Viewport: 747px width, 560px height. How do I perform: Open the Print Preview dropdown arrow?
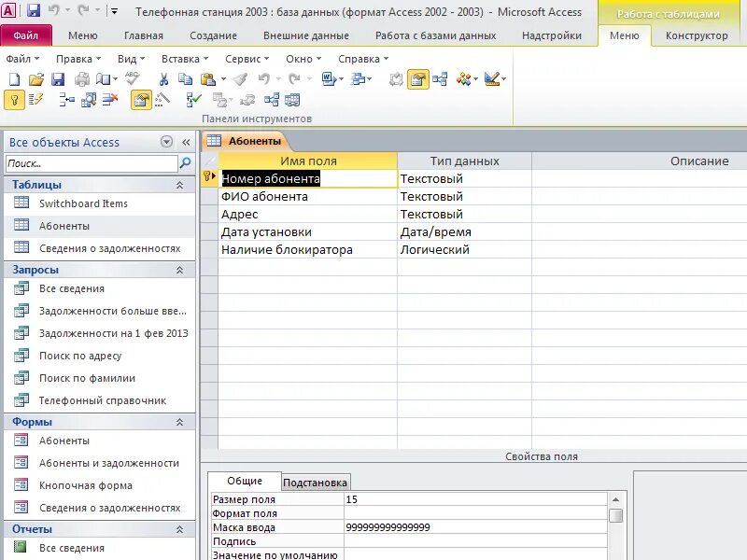point(115,79)
